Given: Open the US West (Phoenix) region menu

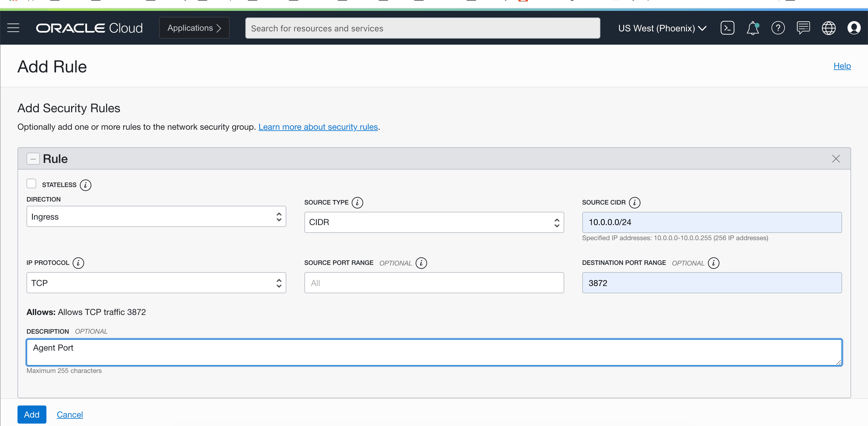Looking at the screenshot, I should click(662, 28).
